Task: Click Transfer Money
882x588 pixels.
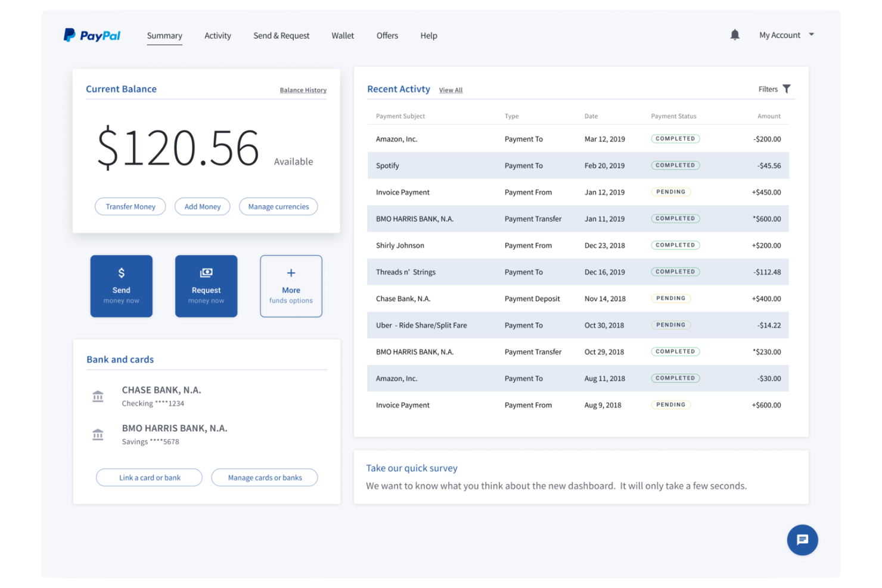Action: (x=130, y=206)
